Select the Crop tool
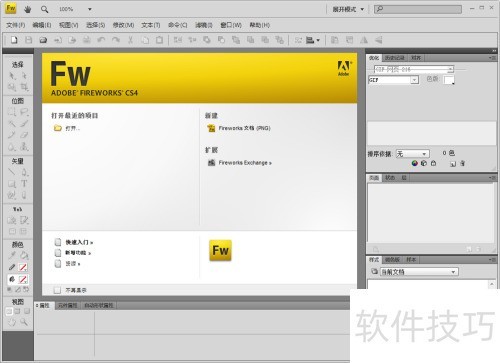 pos(24,87)
